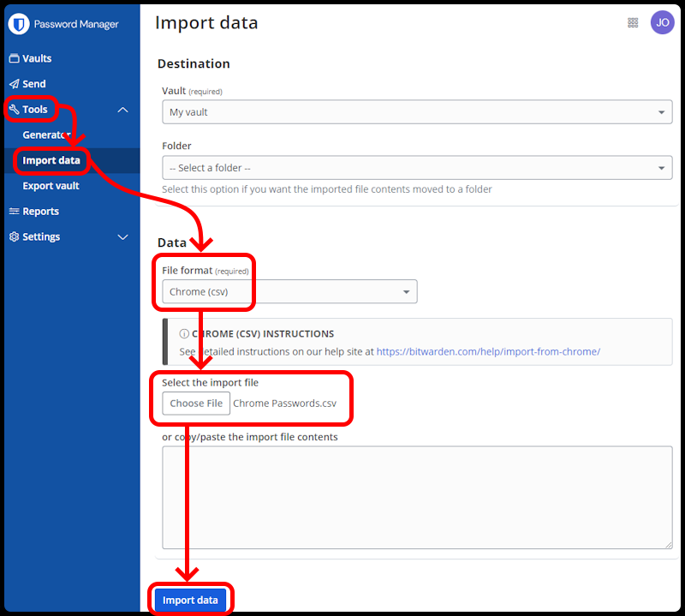This screenshot has height=616, width=685.
Task: Click the Chrome Passwords.csv file name
Action: tap(284, 403)
